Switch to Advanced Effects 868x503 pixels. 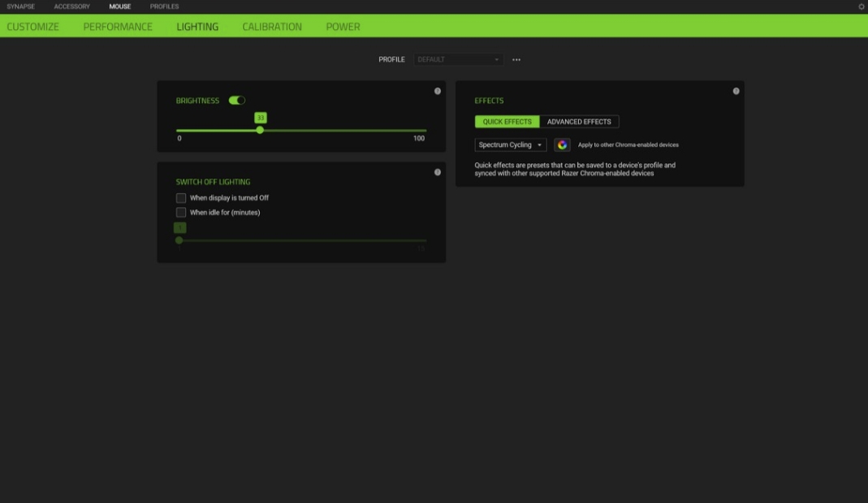tap(579, 122)
